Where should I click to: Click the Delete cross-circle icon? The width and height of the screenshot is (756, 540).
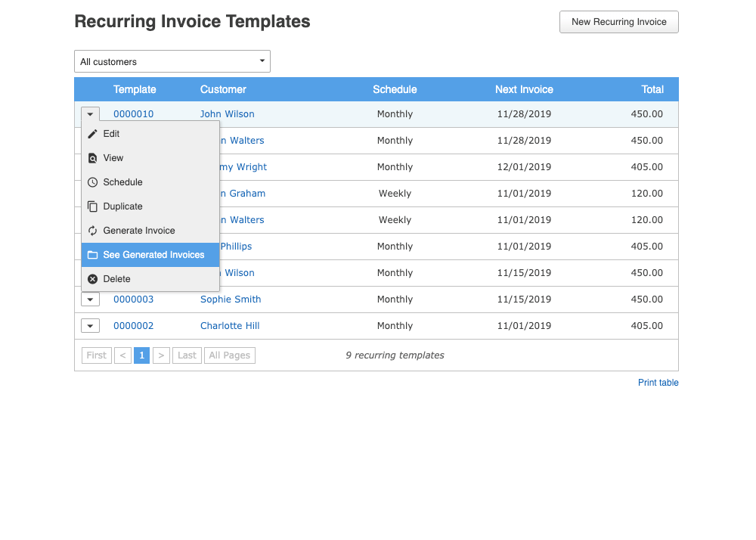tap(92, 278)
